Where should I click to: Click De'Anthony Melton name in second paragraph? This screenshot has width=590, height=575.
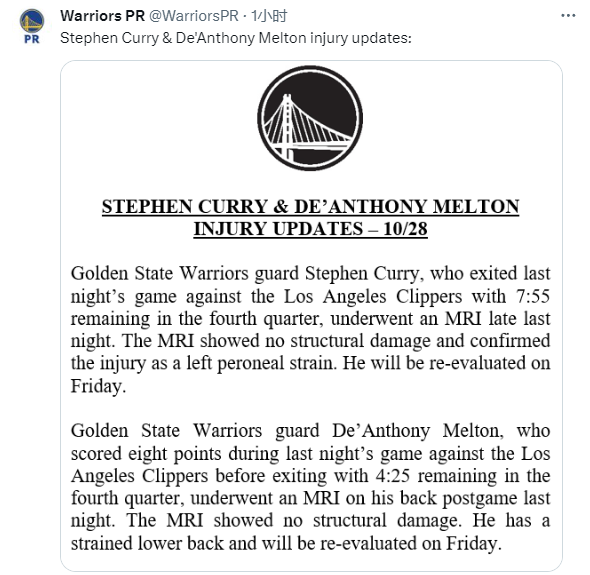point(418,431)
